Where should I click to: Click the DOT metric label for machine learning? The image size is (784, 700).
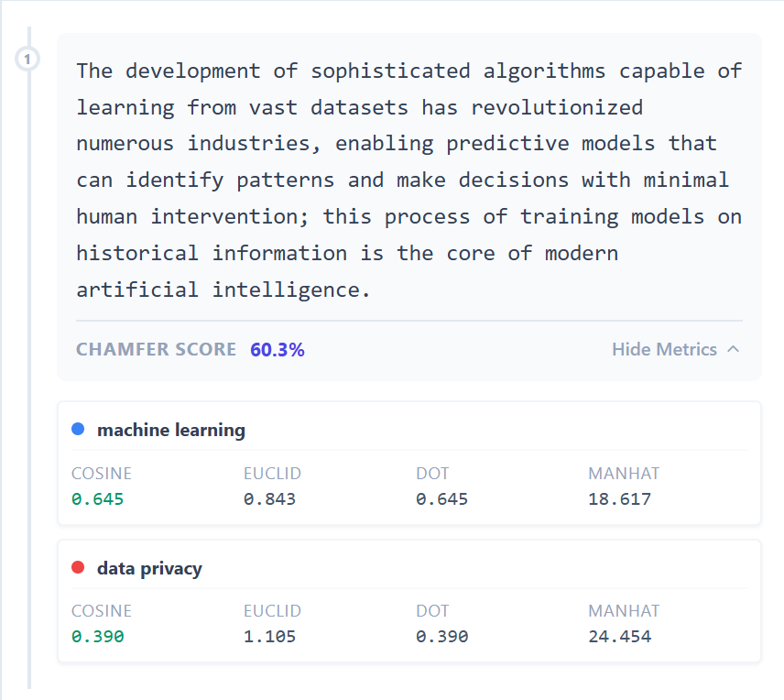click(430, 474)
